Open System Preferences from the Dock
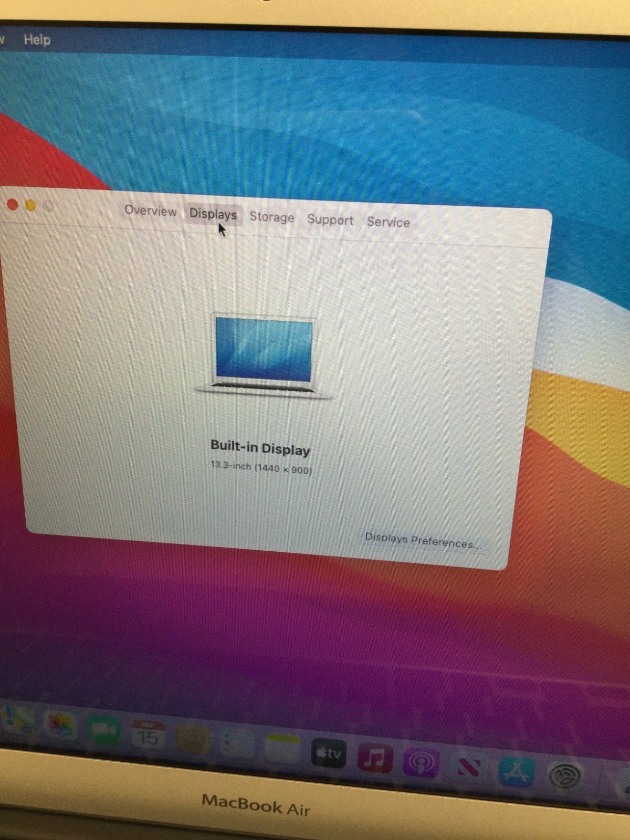 pos(565,775)
